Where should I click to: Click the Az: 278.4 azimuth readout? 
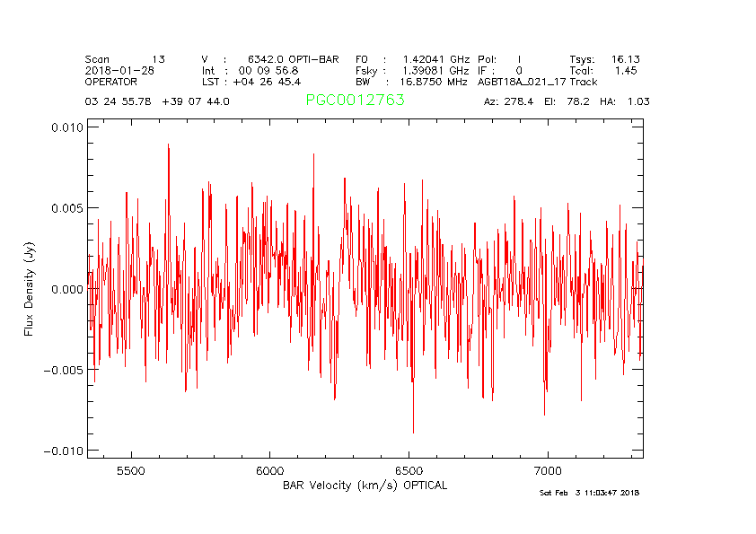tap(508, 101)
